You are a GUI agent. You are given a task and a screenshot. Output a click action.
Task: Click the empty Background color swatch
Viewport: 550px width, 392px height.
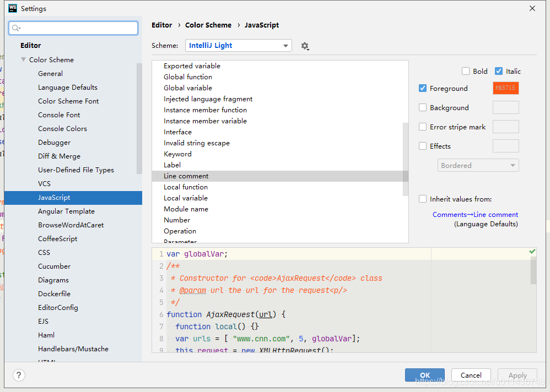[505, 107]
